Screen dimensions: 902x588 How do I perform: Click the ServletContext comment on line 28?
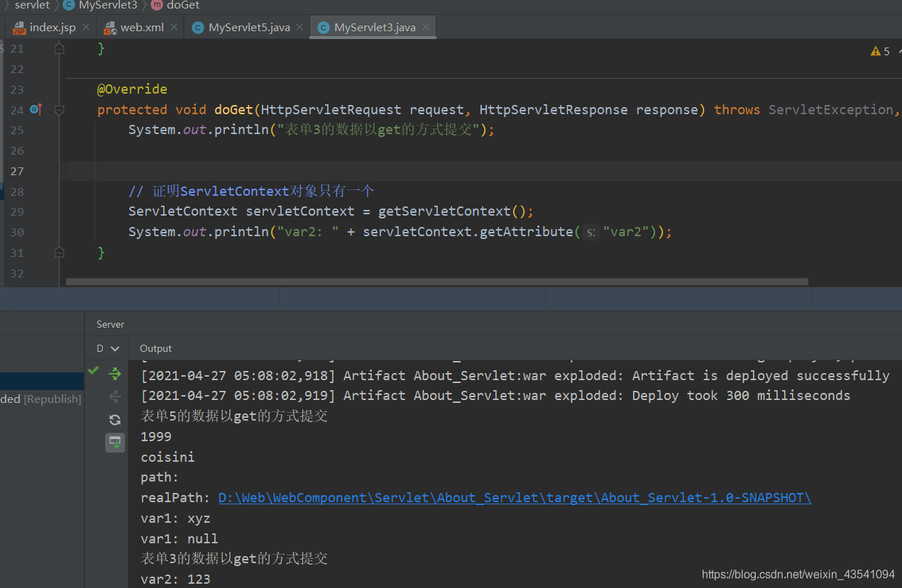[251, 191]
